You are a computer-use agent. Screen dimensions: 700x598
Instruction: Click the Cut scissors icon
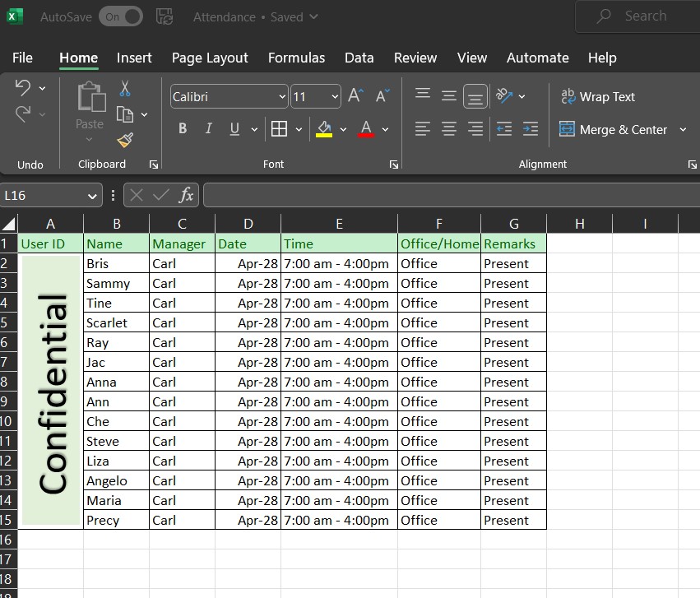point(125,88)
